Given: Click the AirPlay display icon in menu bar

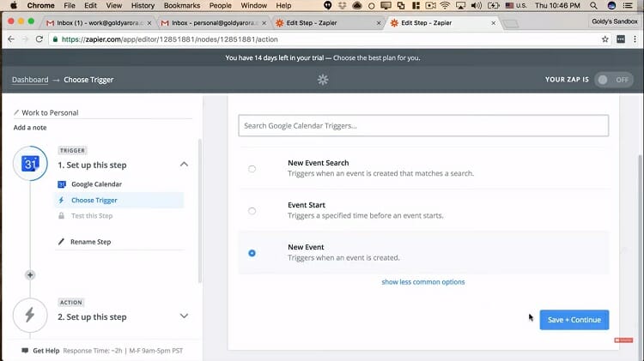Looking at the screenshot, I should click(460, 6).
